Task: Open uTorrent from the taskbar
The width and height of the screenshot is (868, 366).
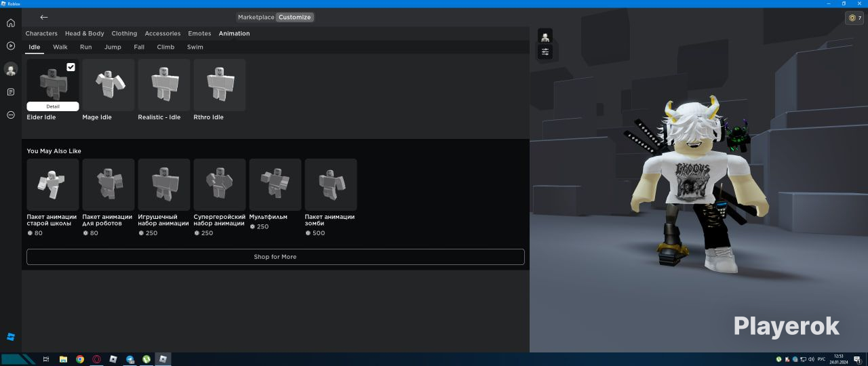Action: click(146, 359)
